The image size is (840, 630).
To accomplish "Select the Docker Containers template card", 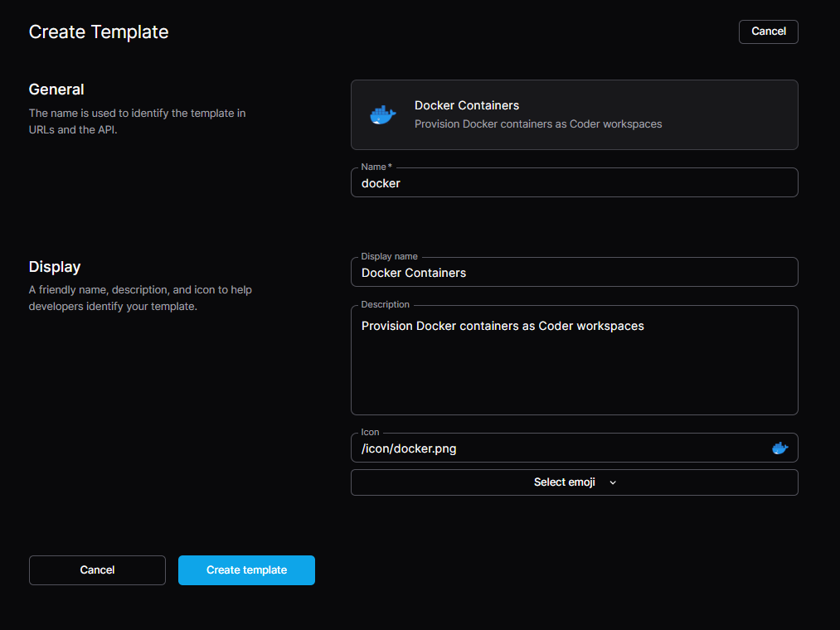I will pos(575,114).
